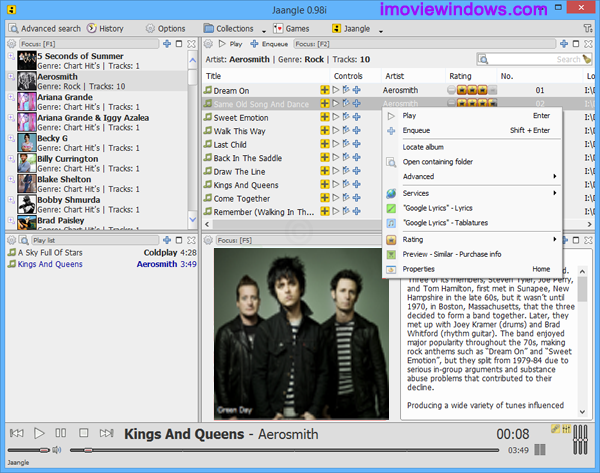The image size is (600, 473).
Task: Play Dream On using its play icon
Action: point(336,90)
